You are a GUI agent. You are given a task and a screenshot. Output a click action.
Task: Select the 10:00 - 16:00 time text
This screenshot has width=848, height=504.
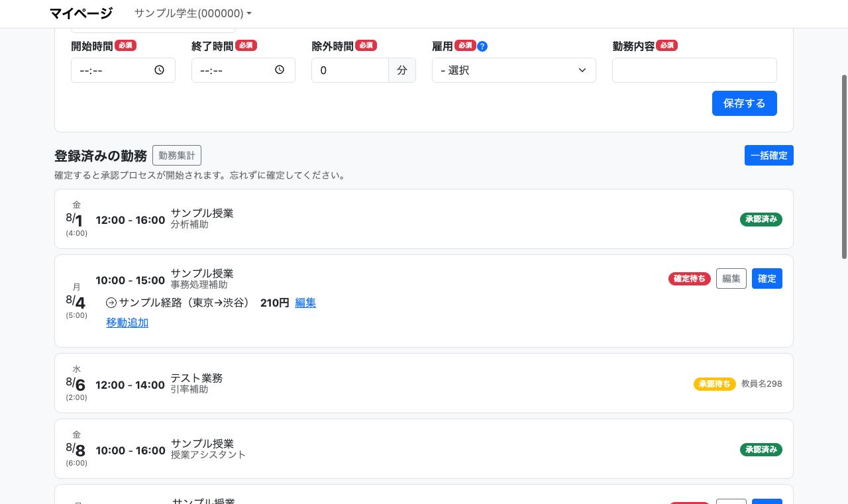coord(131,450)
